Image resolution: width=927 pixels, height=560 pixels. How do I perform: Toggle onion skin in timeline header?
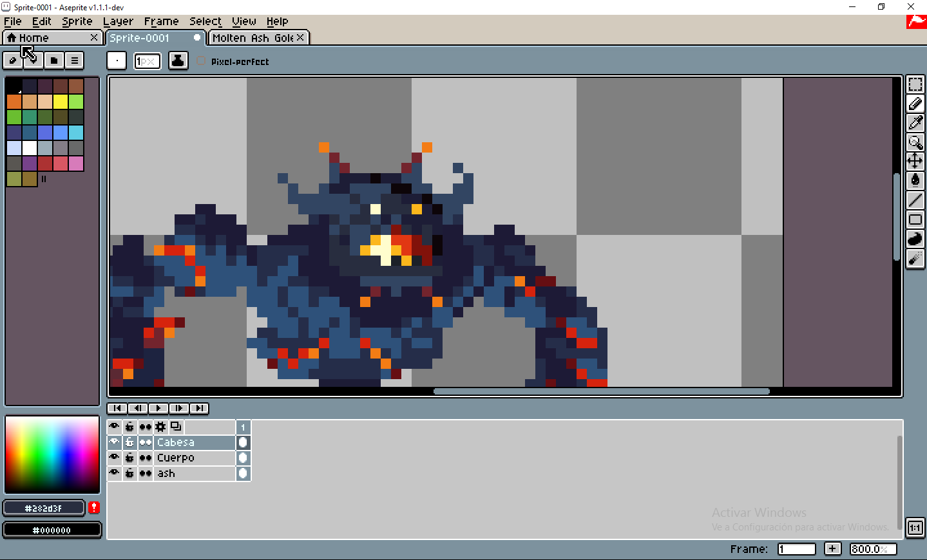[x=176, y=427]
